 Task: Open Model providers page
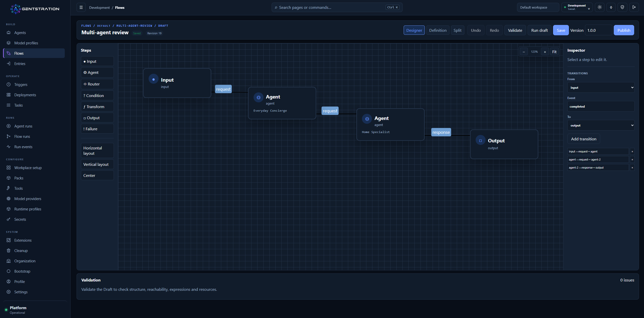(x=34, y=199)
